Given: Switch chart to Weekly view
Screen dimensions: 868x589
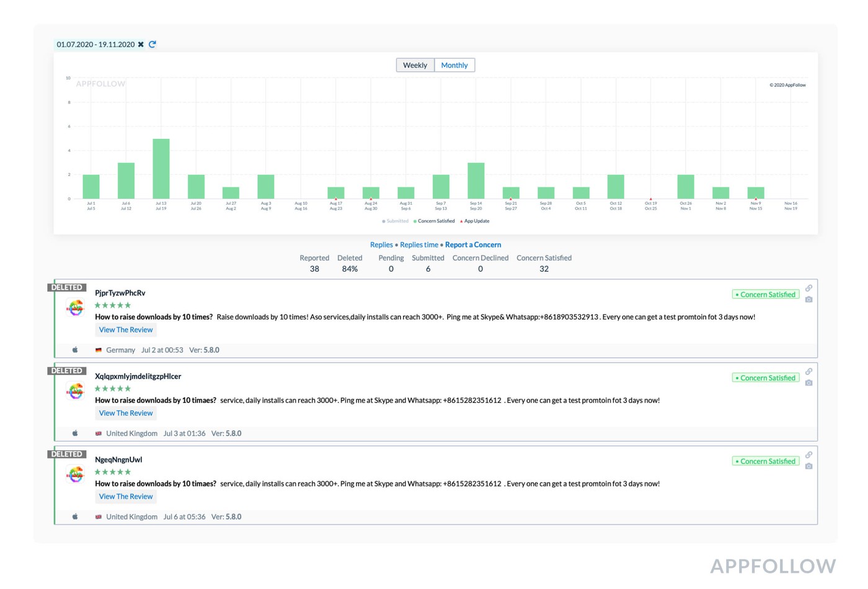Looking at the screenshot, I should (415, 65).
